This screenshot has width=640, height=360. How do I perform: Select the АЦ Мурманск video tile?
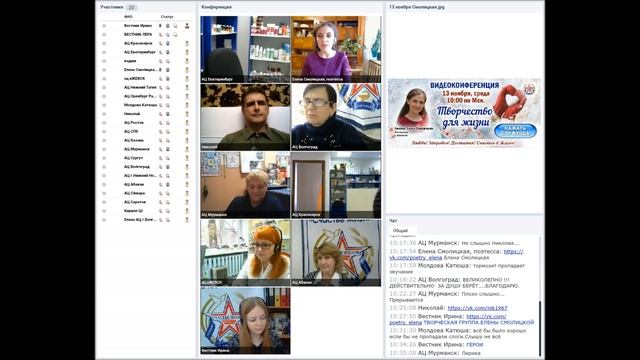[245, 185]
